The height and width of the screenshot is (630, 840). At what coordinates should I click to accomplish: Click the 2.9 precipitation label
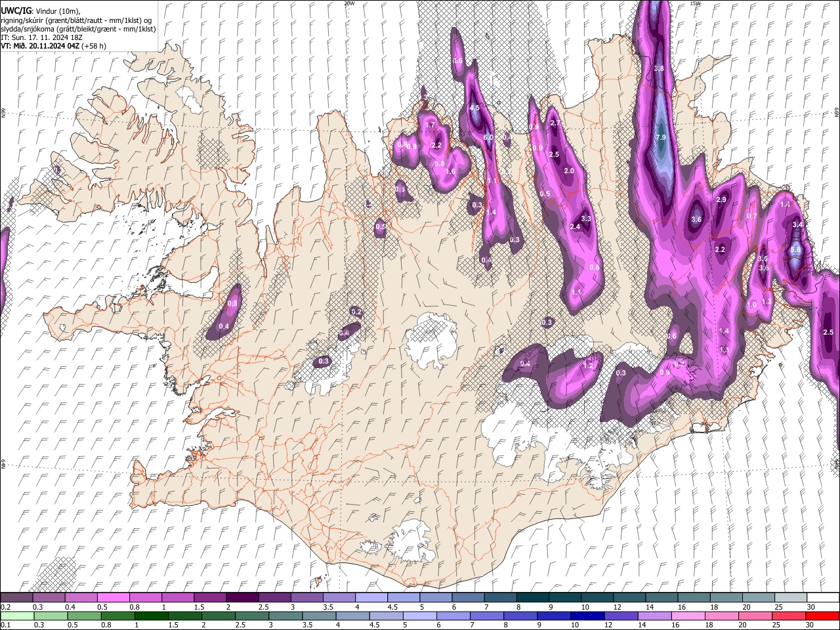click(722, 199)
